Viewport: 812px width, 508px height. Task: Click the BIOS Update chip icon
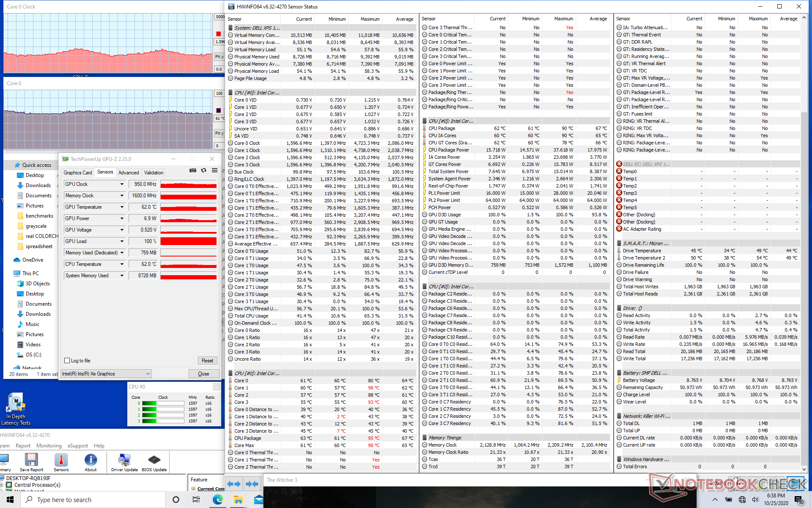click(x=154, y=461)
